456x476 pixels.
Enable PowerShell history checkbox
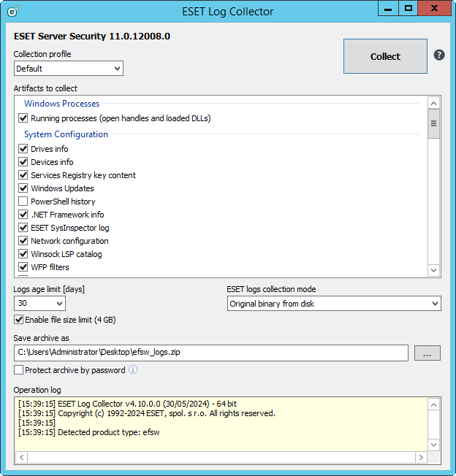23,201
